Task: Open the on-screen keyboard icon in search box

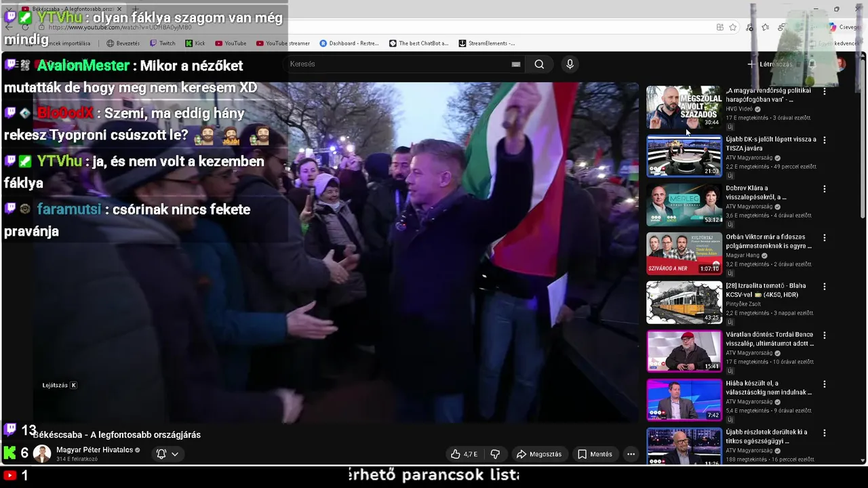Action: [x=516, y=64]
